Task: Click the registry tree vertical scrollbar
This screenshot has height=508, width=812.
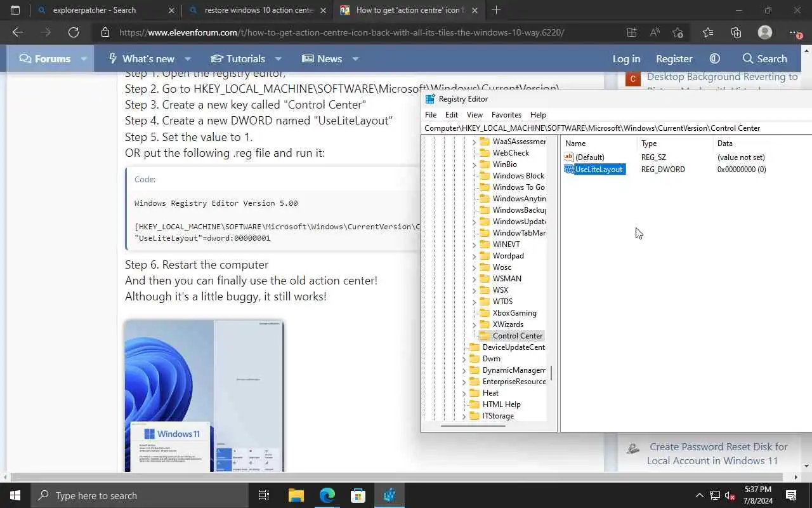Action: pos(551,373)
